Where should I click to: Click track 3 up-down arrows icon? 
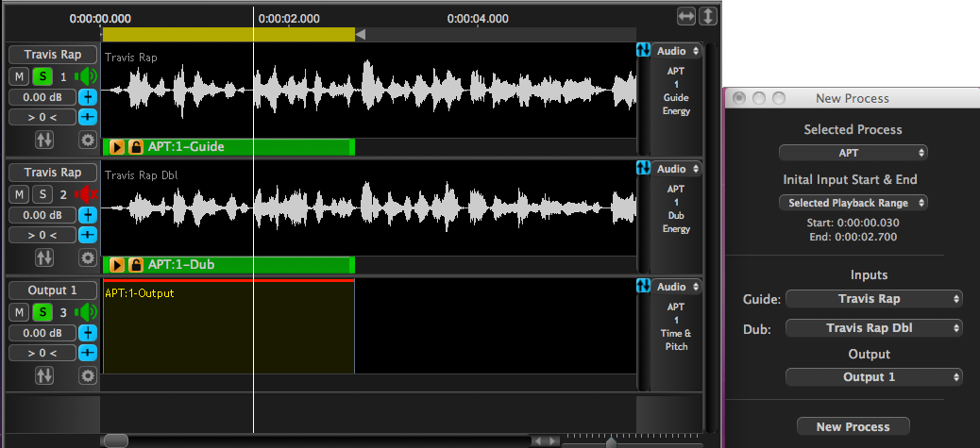tap(44, 375)
